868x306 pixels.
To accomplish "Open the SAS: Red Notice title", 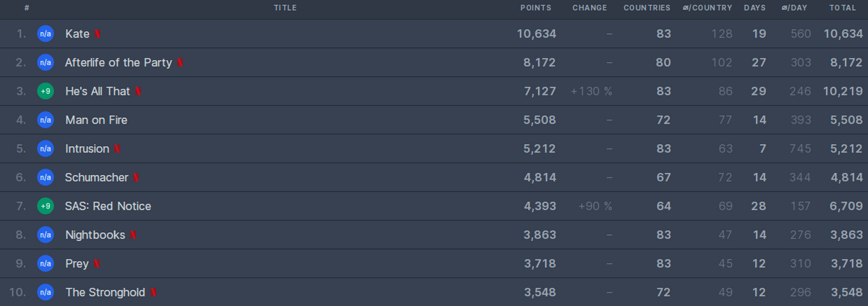I will (x=108, y=206).
